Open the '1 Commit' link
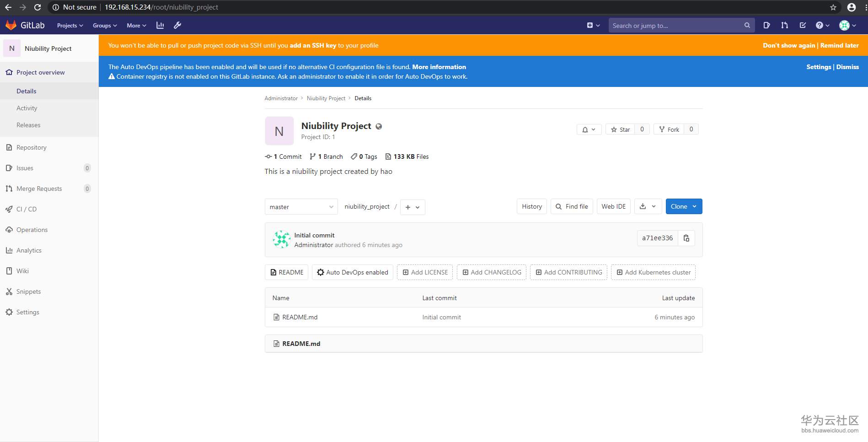 (283, 156)
